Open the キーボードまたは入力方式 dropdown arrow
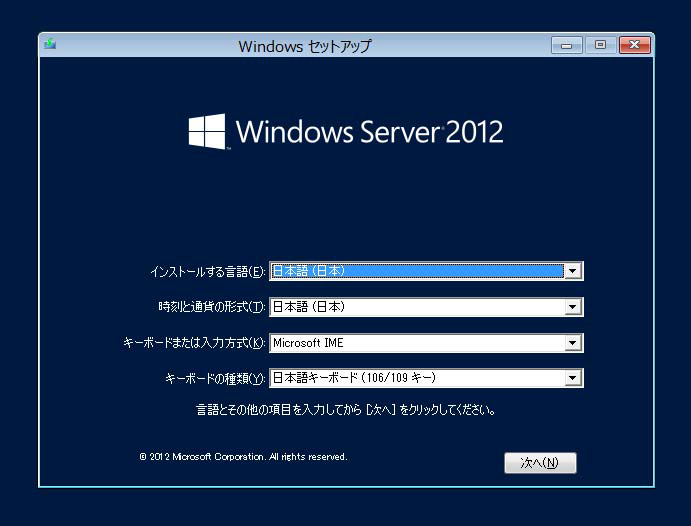 572,343
